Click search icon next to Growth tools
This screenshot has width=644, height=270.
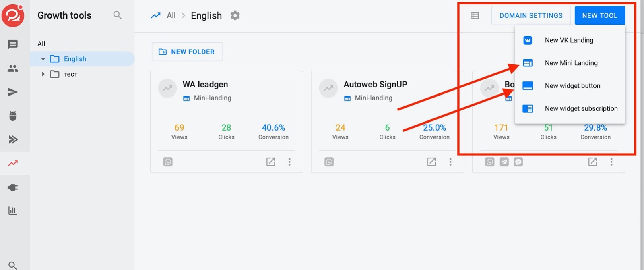pos(117,15)
